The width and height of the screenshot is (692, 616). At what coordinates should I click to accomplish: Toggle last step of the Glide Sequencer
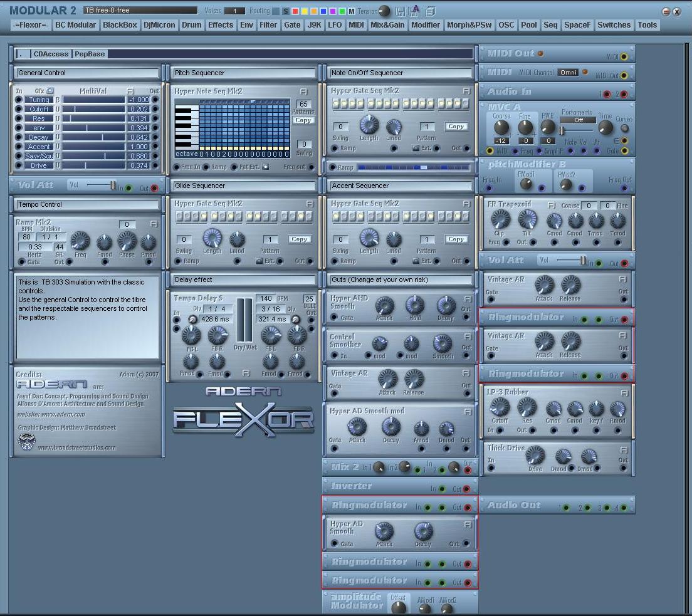click(310, 216)
